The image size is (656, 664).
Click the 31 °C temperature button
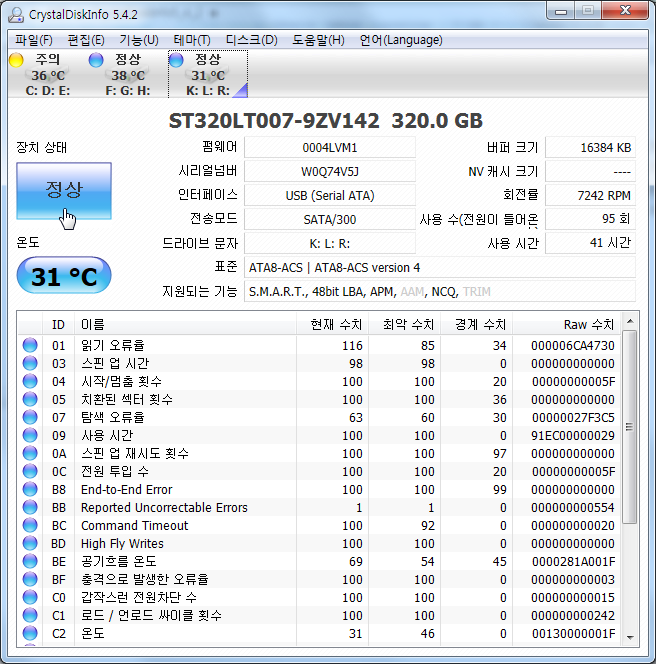tap(64, 275)
